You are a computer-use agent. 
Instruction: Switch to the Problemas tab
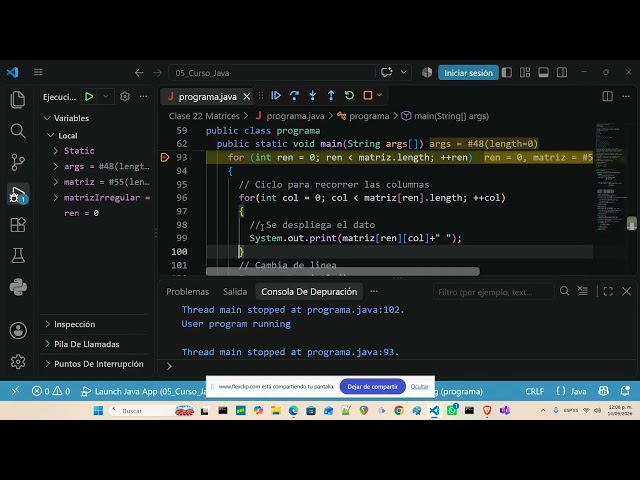coord(187,292)
